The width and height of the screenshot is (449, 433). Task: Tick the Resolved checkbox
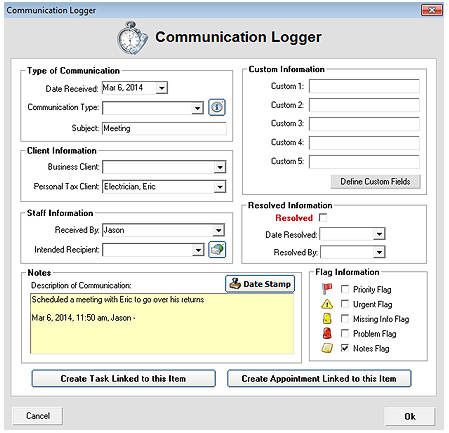click(x=323, y=218)
